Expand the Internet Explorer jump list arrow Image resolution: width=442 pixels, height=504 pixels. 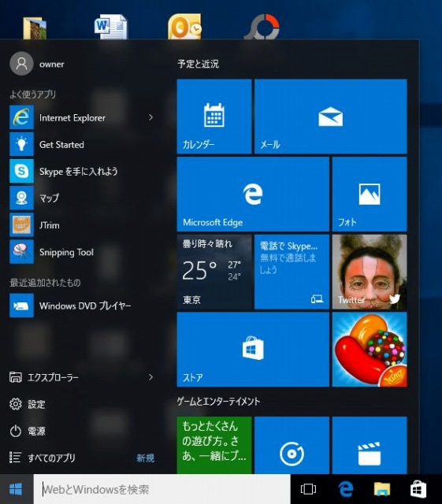(x=150, y=117)
